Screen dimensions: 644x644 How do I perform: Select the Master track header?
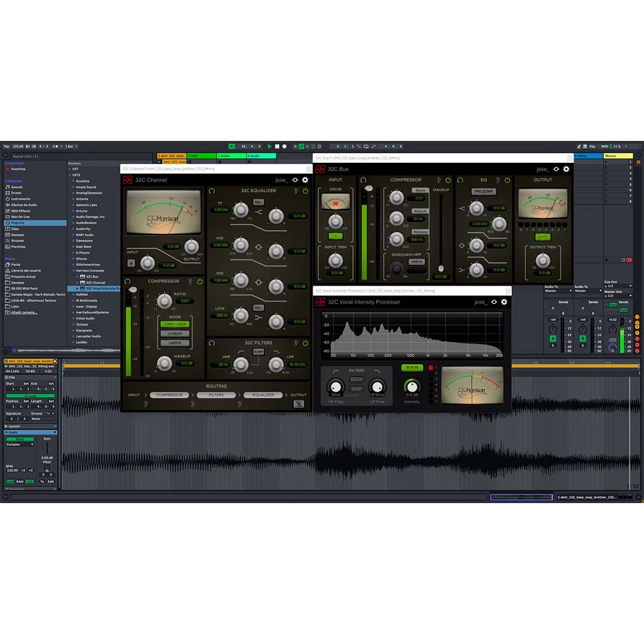tap(618, 156)
